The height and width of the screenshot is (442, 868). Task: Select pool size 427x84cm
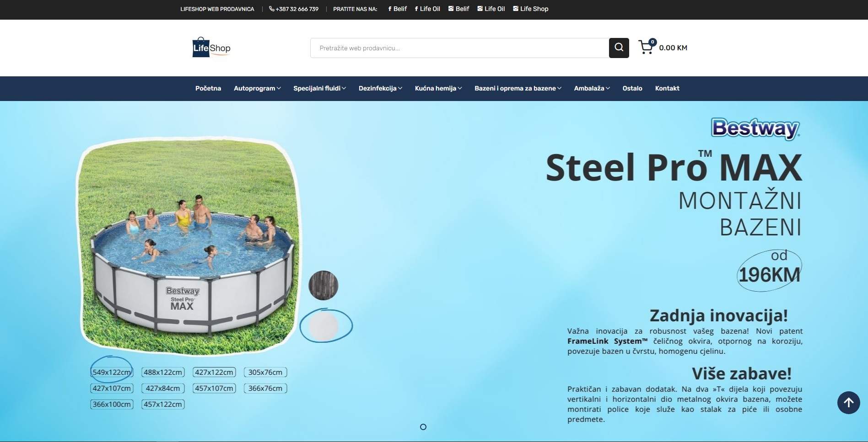[163, 388]
